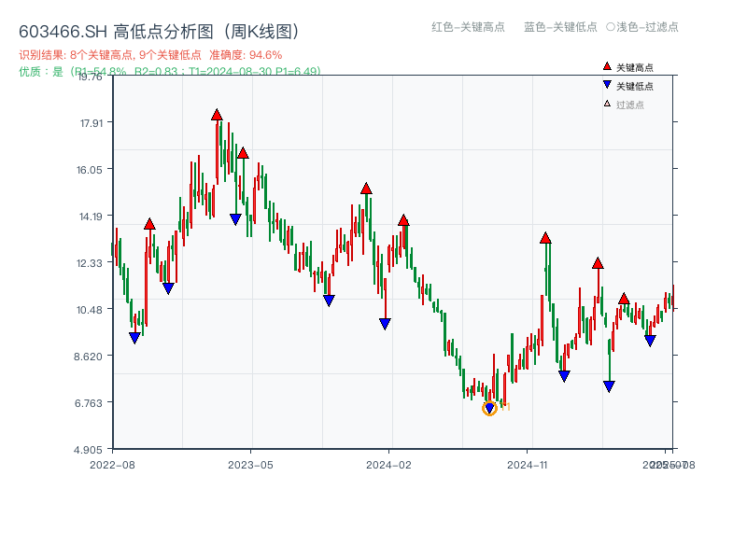Click the 2024-11 label on the x-axis
This screenshot has height=560, width=747.
(526, 462)
